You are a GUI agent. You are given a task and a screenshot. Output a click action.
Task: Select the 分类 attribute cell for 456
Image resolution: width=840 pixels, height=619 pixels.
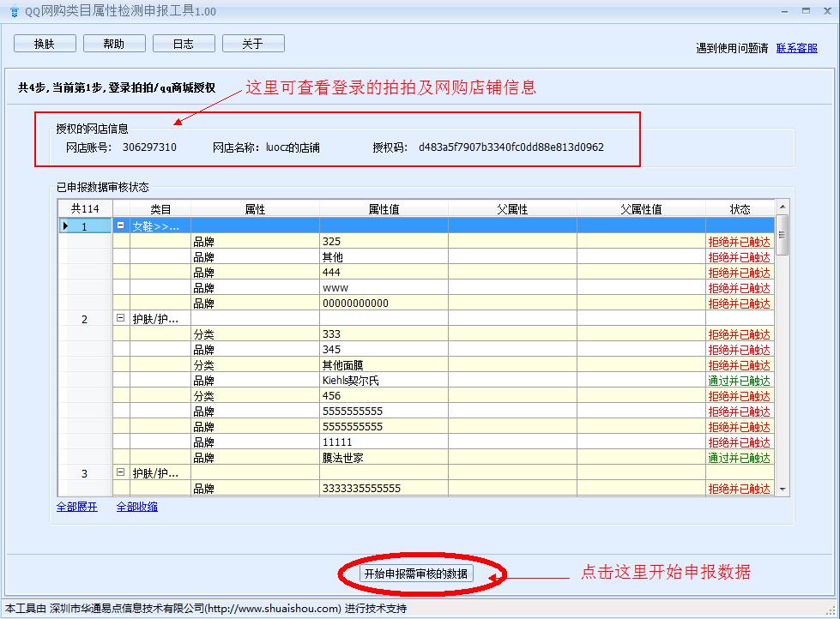[255, 396]
